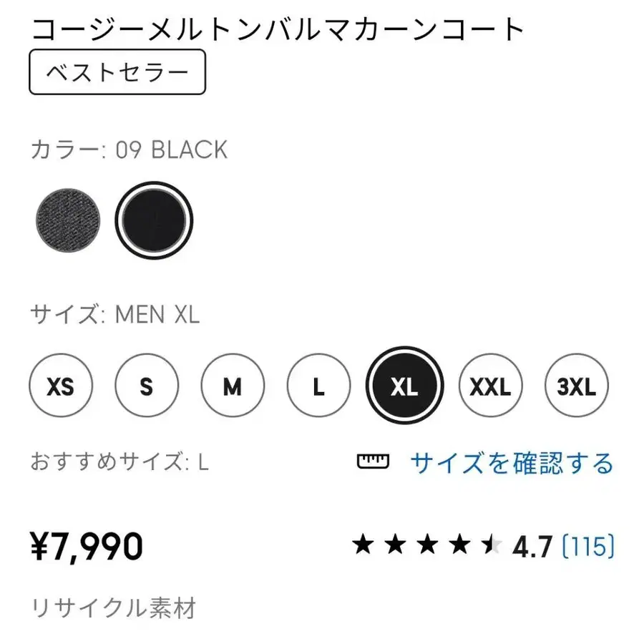The height and width of the screenshot is (644, 644).
Task: Click the リサイクル素材 label
Action: (x=113, y=608)
